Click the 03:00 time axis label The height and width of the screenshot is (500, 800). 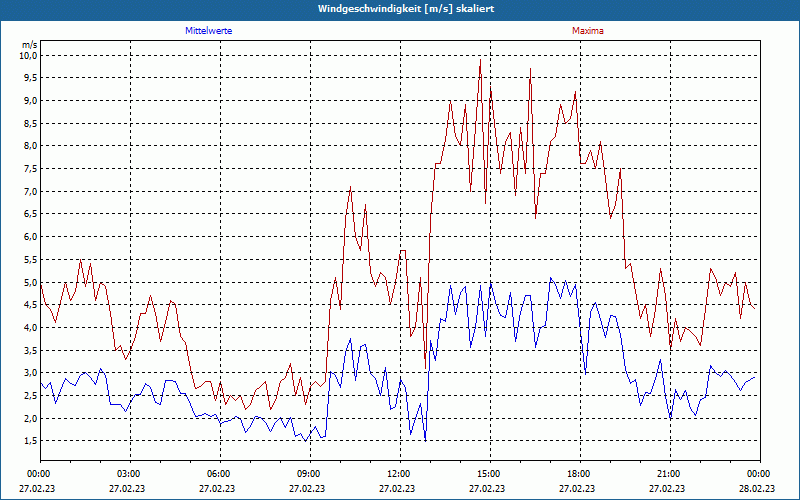(130, 474)
